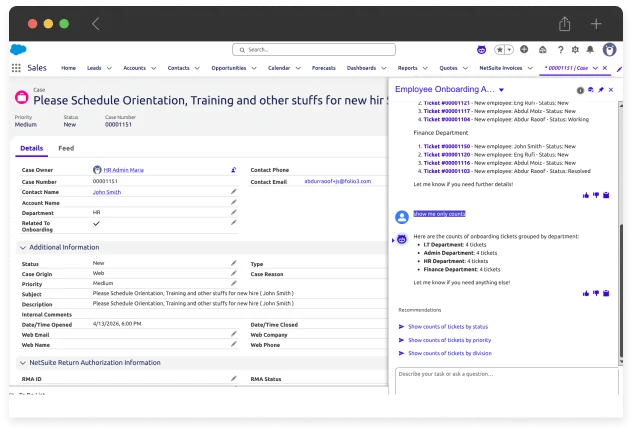Viewport: 634px width, 432px height.
Task: Select 'Show counts of tickets by division'
Action: point(450,353)
